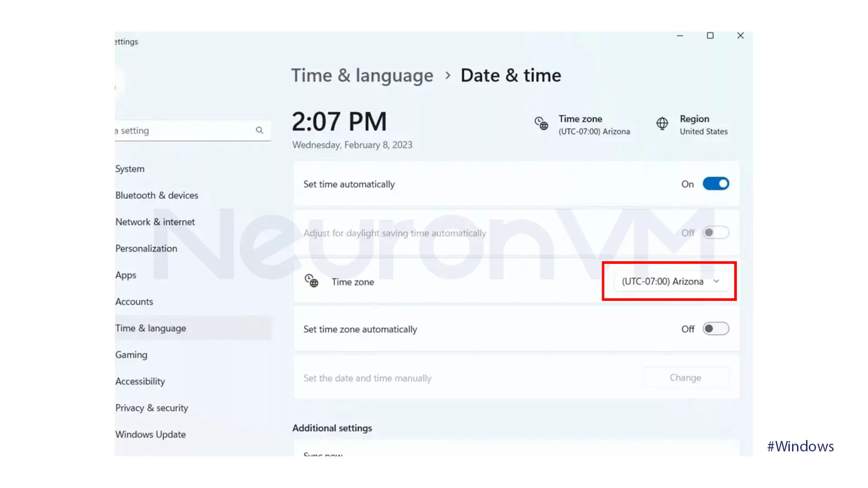
Task: Open Windows Update settings
Action: (x=150, y=434)
